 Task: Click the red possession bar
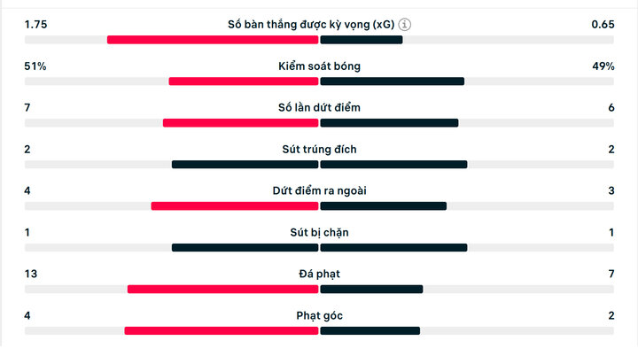(244, 81)
